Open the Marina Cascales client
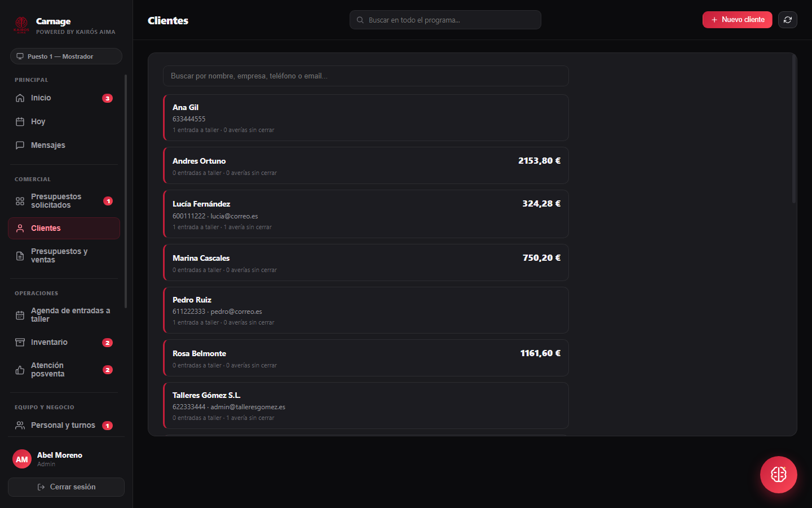Screen dimensions: 812x508 click(366, 262)
